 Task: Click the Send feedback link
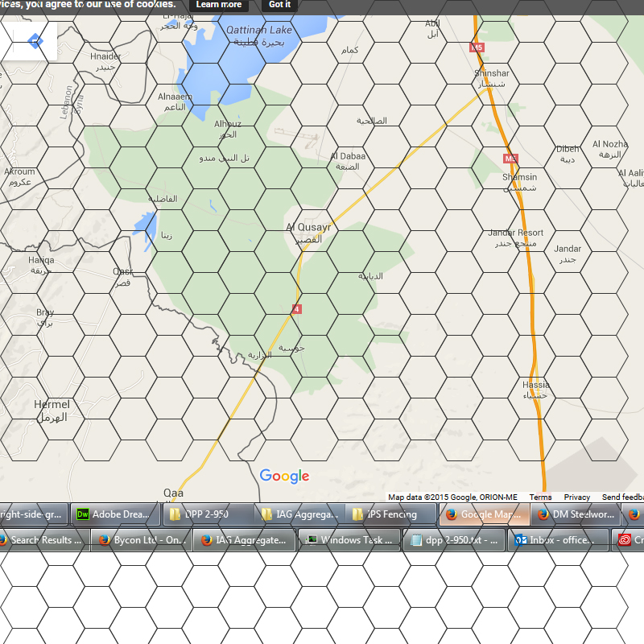click(x=622, y=497)
